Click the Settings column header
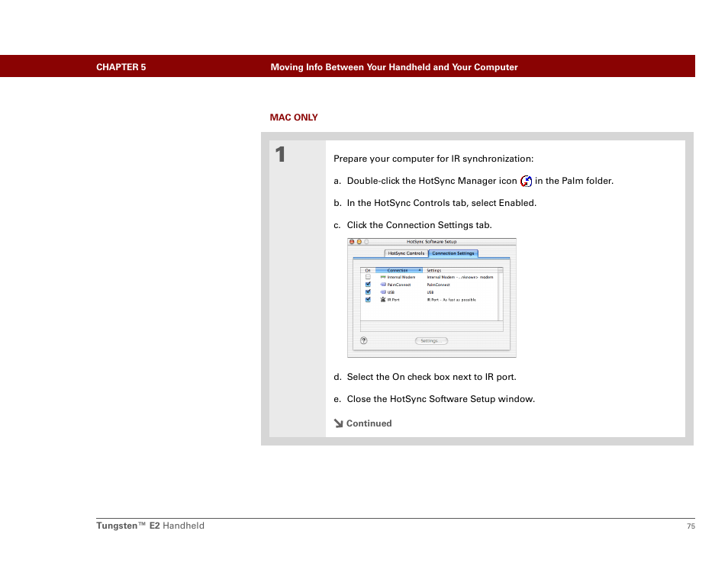 [460, 270]
